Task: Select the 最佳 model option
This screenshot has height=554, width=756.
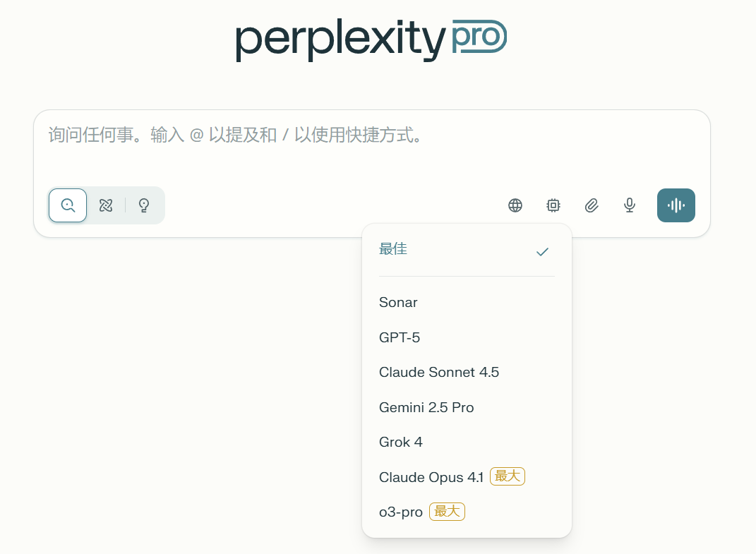Action: 393,249
